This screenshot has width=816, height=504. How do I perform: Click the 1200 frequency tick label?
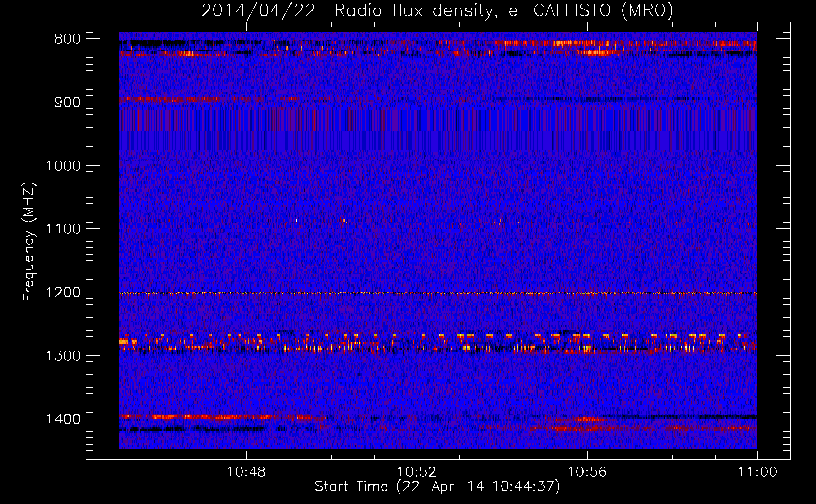(x=63, y=292)
